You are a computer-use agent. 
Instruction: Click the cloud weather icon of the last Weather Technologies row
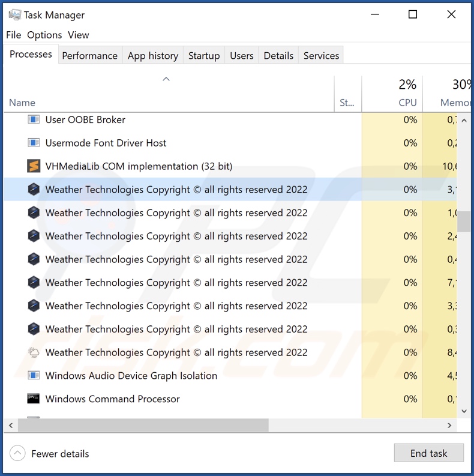click(34, 352)
